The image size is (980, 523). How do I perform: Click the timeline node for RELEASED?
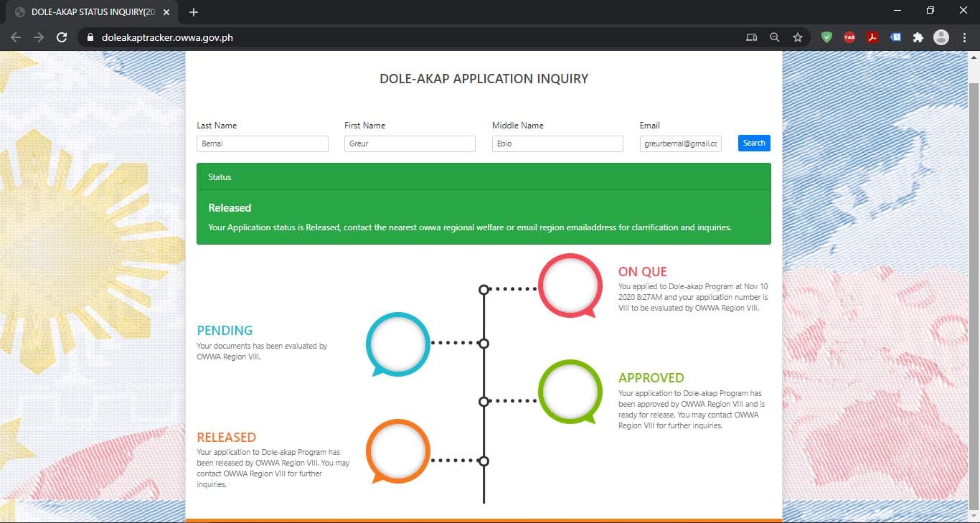pos(484,461)
